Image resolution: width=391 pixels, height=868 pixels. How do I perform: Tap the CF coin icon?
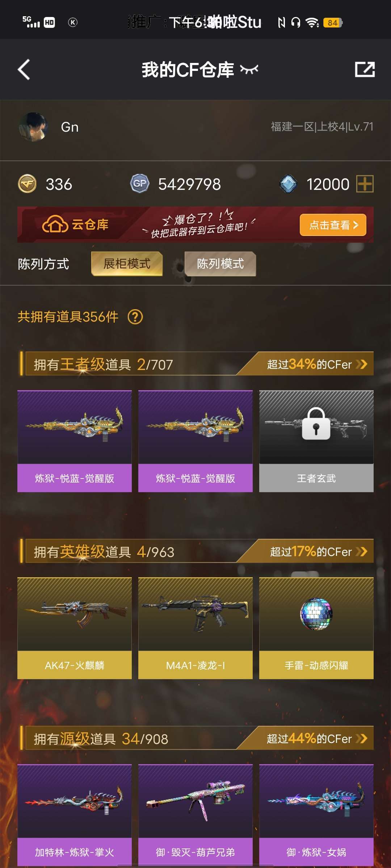[x=27, y=184]
